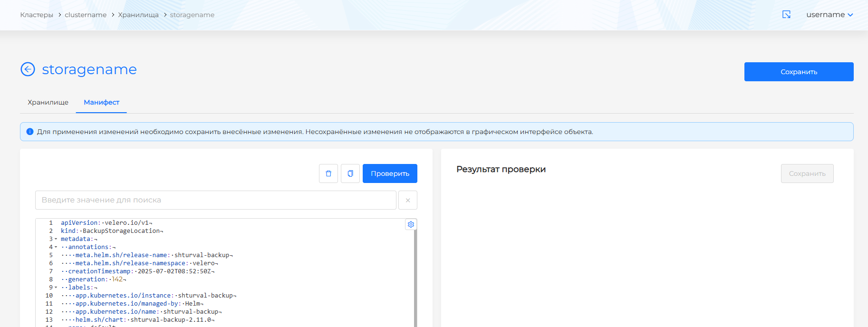Click the search field for manifest
868x327 pixels.
215,200
